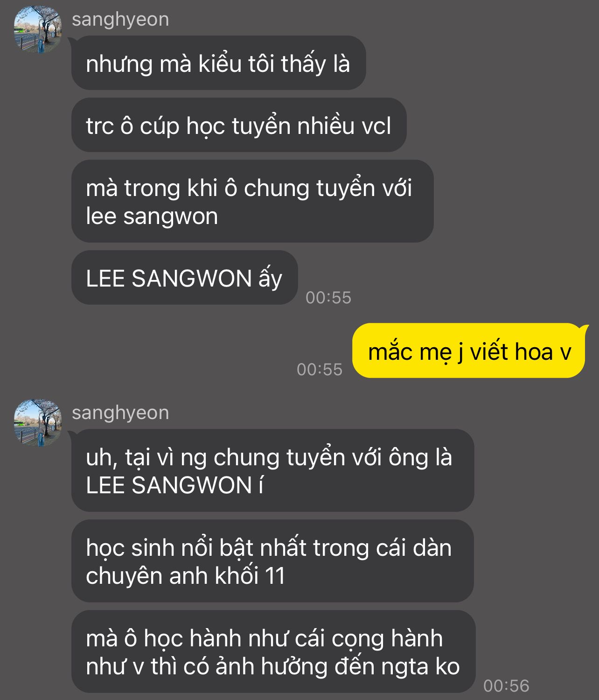Tap the 'LEE SANGWON ấy' message bubble
Viewport: 599px width, 700px height.
(x=184, y=278)
